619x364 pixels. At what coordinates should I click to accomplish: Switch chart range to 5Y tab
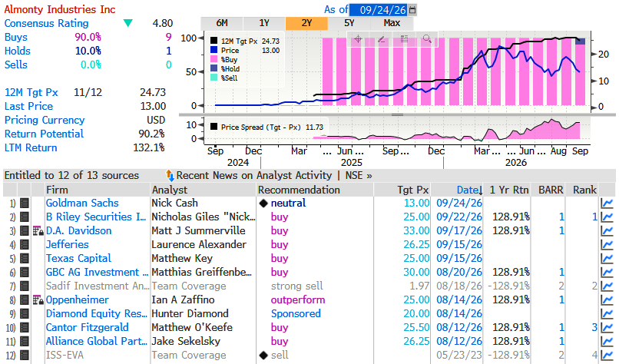point(349,23)
